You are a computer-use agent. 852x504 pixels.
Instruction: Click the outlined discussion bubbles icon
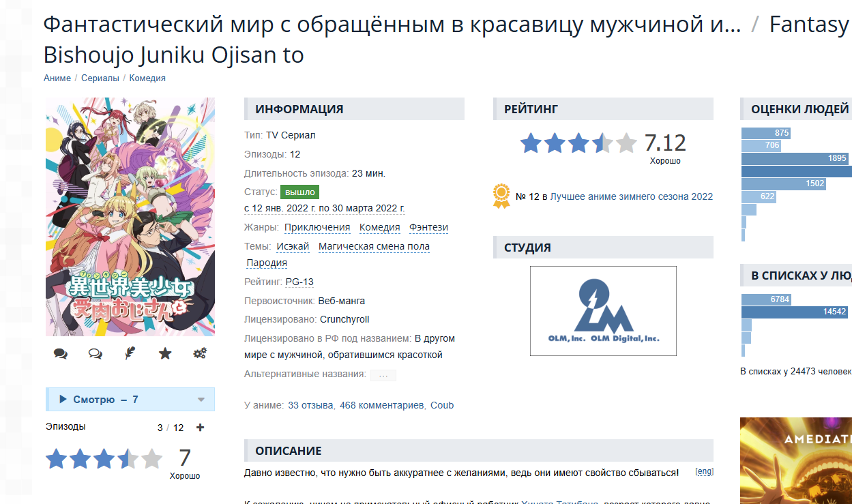[96, 354]
